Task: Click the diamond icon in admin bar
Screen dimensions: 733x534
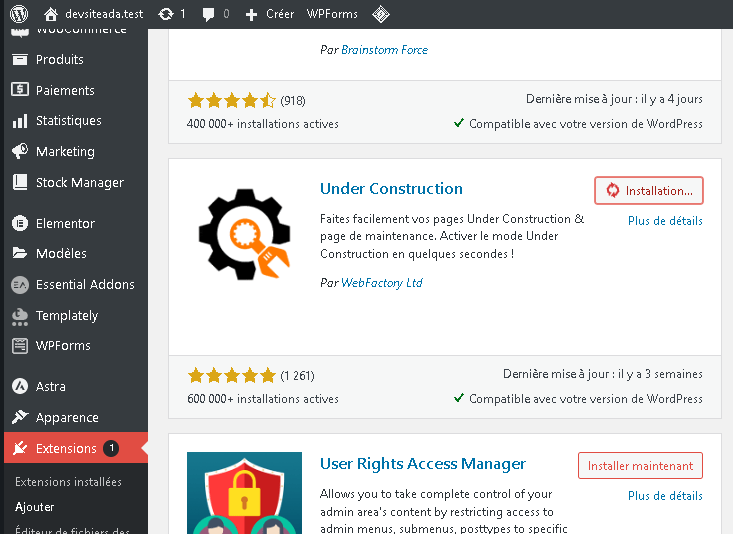Action: click(x=381, y=14)
